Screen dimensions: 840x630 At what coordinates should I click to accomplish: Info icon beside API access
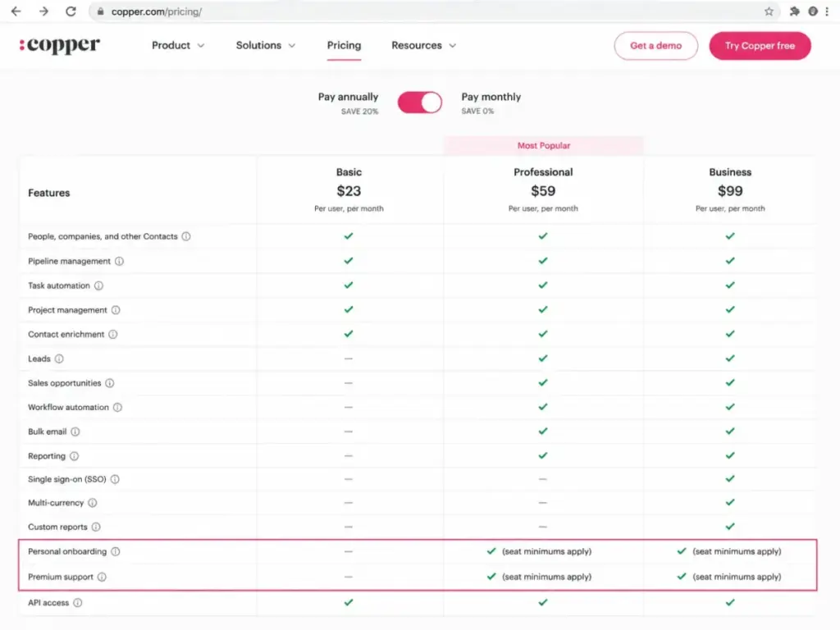[x=78, y=603]
